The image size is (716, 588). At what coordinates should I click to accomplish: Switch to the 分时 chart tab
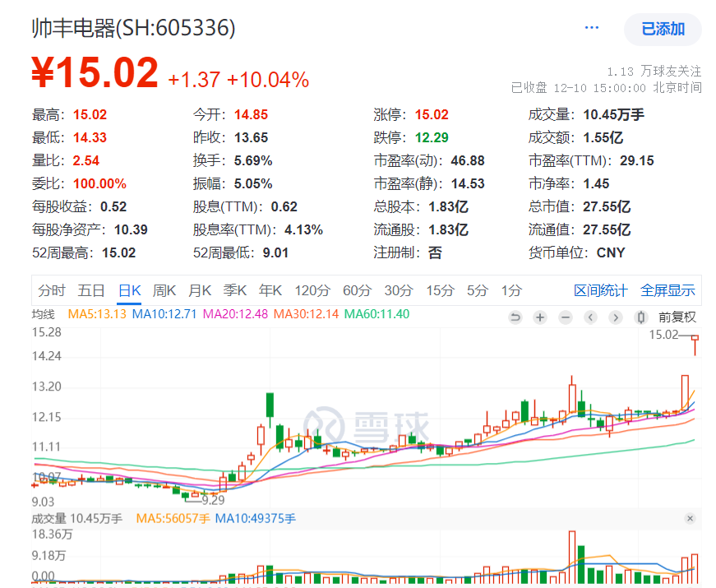coord(52,290)
